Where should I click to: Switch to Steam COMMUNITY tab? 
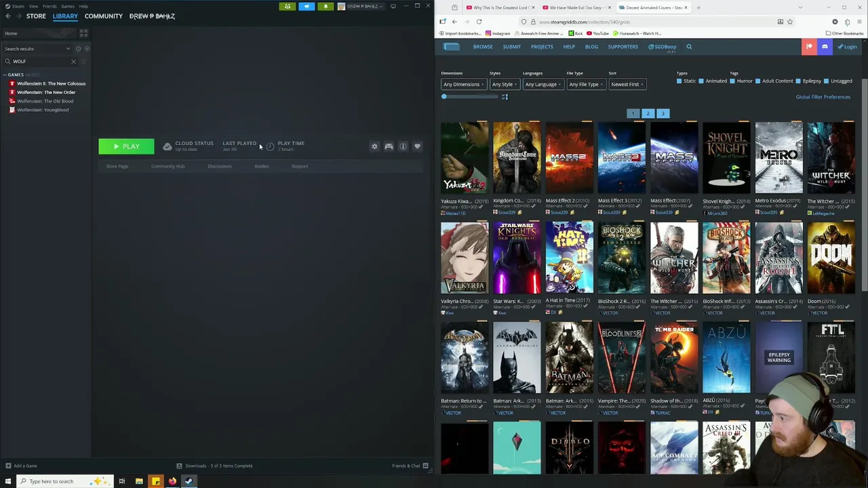[x=103, y=16]
